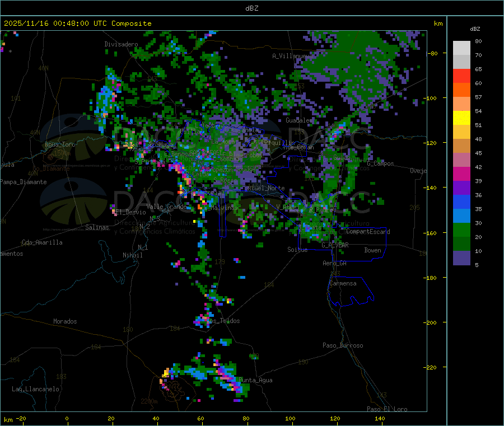Click the Aero_GA map label
The image size is (504, 426).
(x=334, y=263)
